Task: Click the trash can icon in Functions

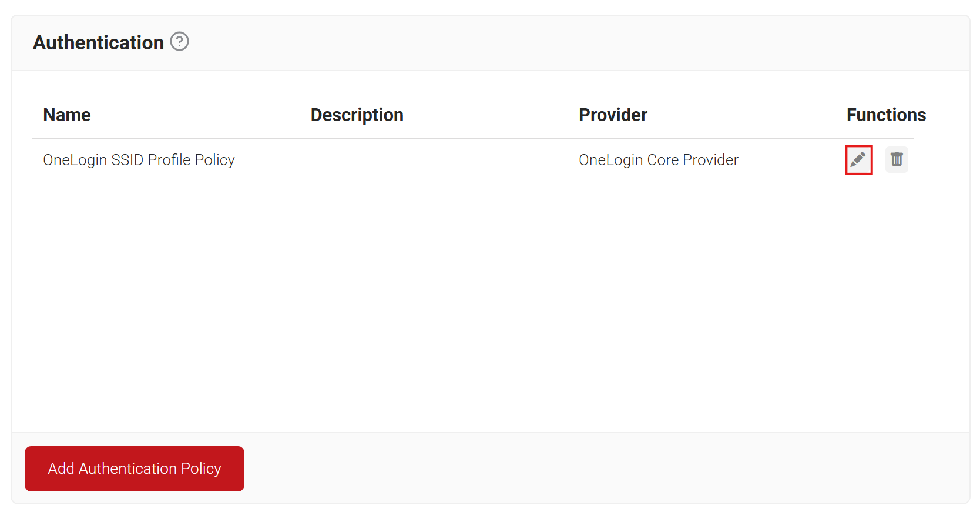Action: tap(897, 159)
